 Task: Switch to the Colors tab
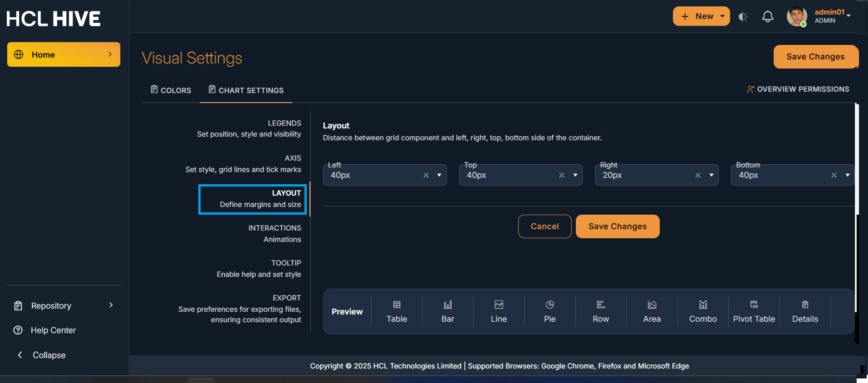point(171,90)
